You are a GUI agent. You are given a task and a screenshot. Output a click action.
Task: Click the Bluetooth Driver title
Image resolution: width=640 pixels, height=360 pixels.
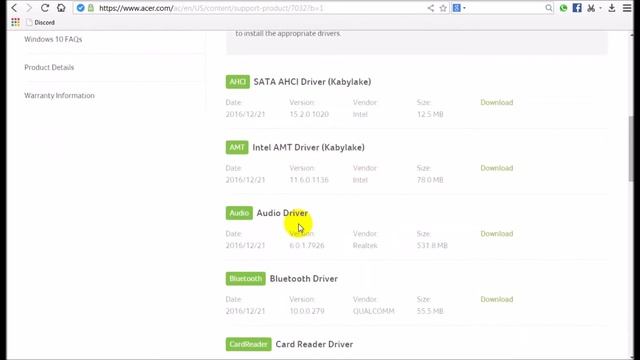304,279
